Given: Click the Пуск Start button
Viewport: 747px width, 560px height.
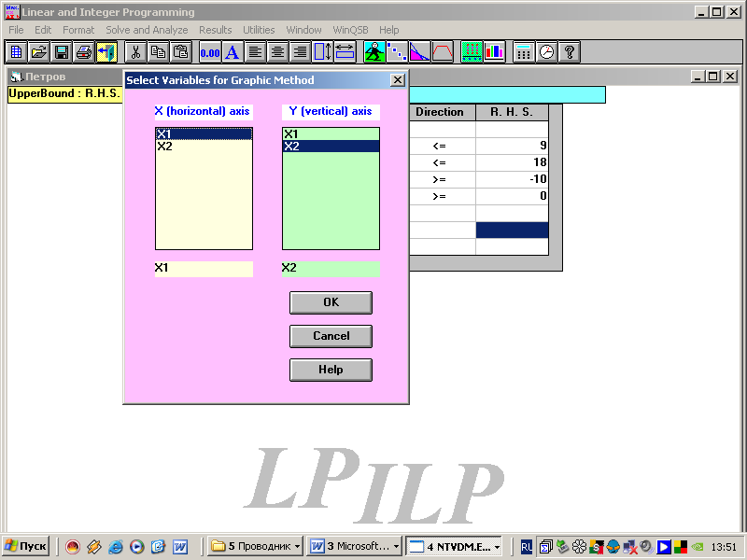Looking at the screenshot, I should [26, 546].
